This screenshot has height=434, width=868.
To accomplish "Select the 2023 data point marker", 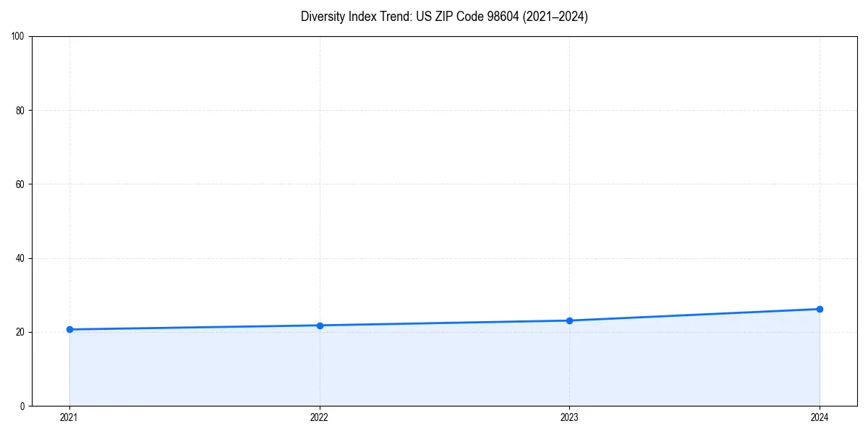I will 570,319.
